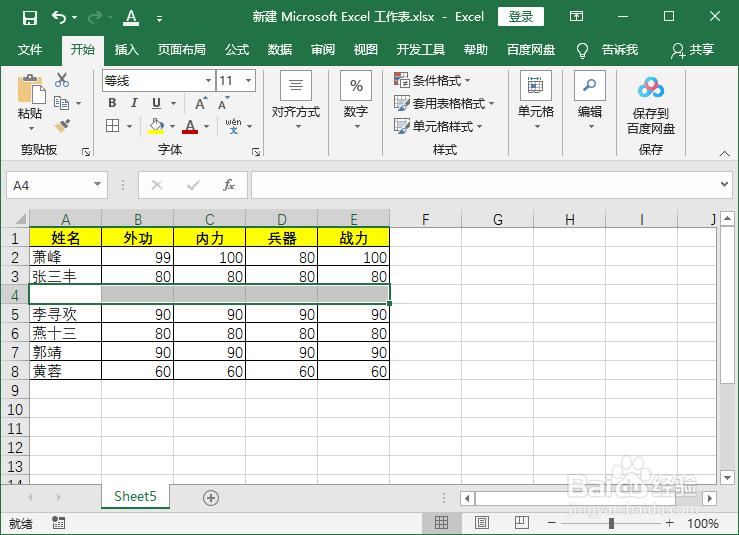Click the 共享 share button
This screenshot has height=535, width=739.
[693, 49]
